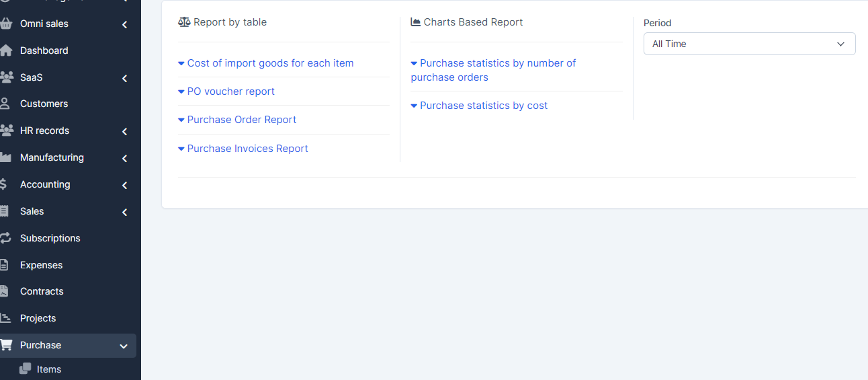Click the Omni sales basket icon

6,24
